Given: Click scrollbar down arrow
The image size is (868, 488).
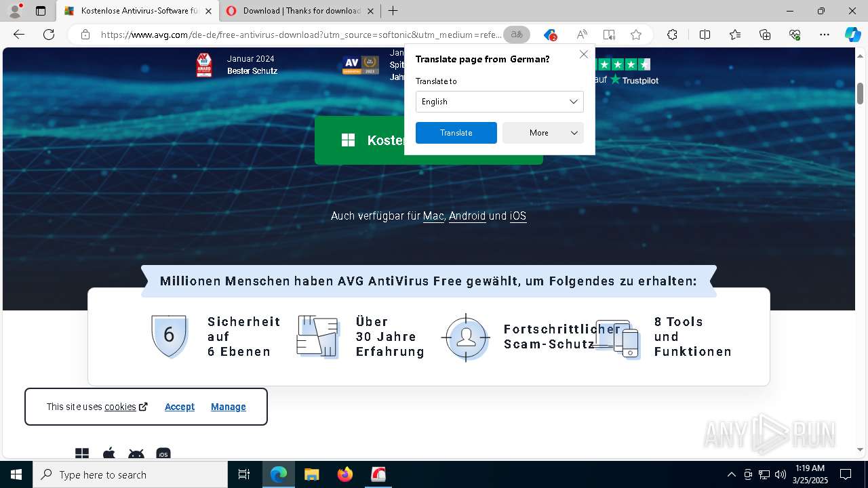Looking at the screenshot, I should (x=861, y=449).
